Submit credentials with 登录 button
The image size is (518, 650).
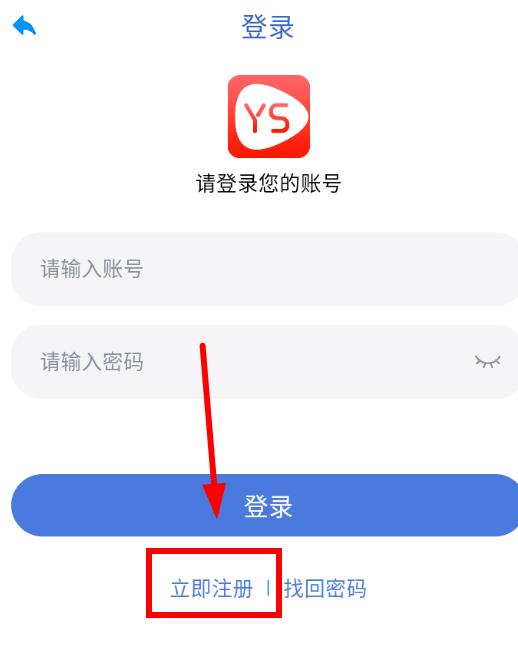pos(264,505)
